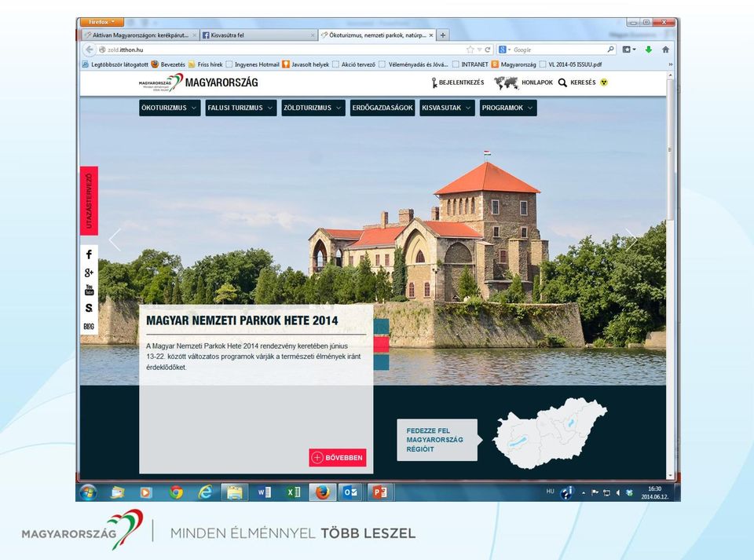Click into the Google search field
This screenshot has width=754, height=560.
pos(558,49)
